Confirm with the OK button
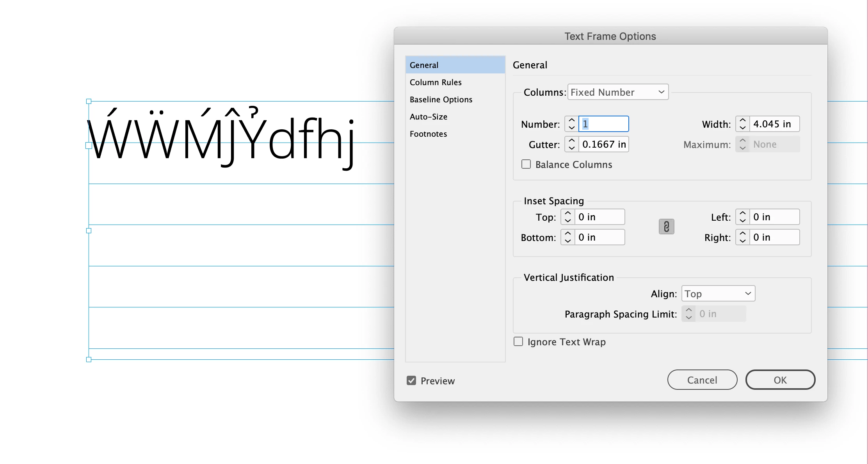Viewport: 868px width, 464px height. (780, 380)
